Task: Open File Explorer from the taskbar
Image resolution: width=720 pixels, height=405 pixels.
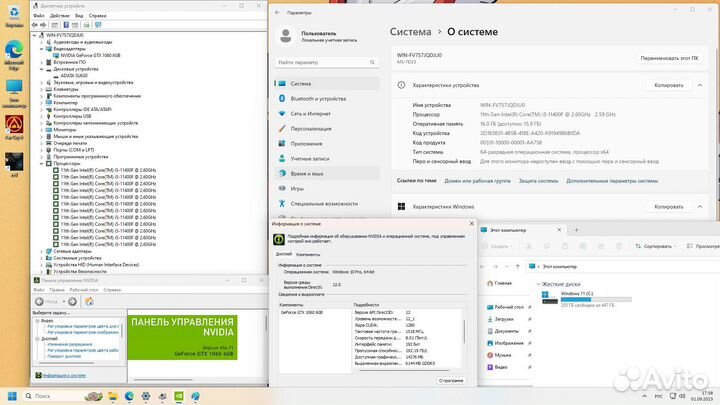Action: click(112, 396)
